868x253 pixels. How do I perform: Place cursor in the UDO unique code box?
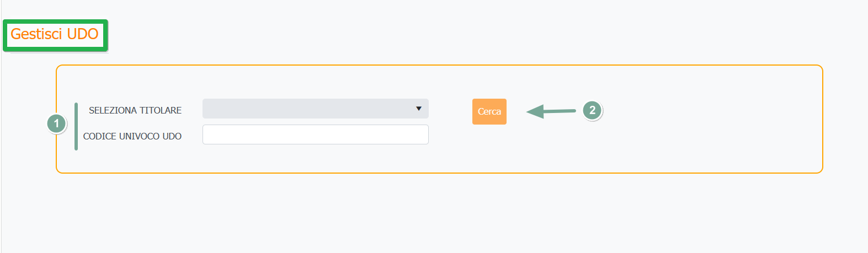pyautogui.click(x=315, y=134)
